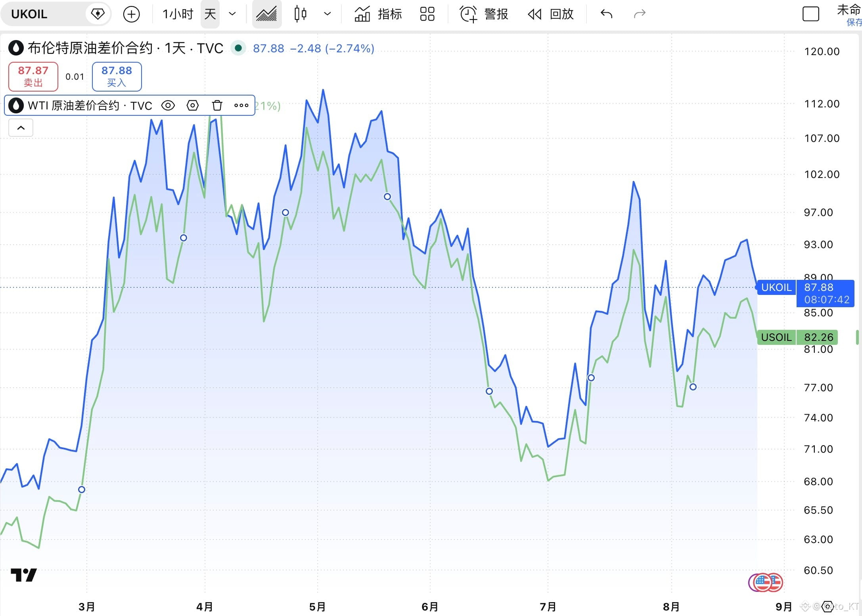Add a comparison symbol with the plus icon
862x616 pixels.
click(131, 14)
